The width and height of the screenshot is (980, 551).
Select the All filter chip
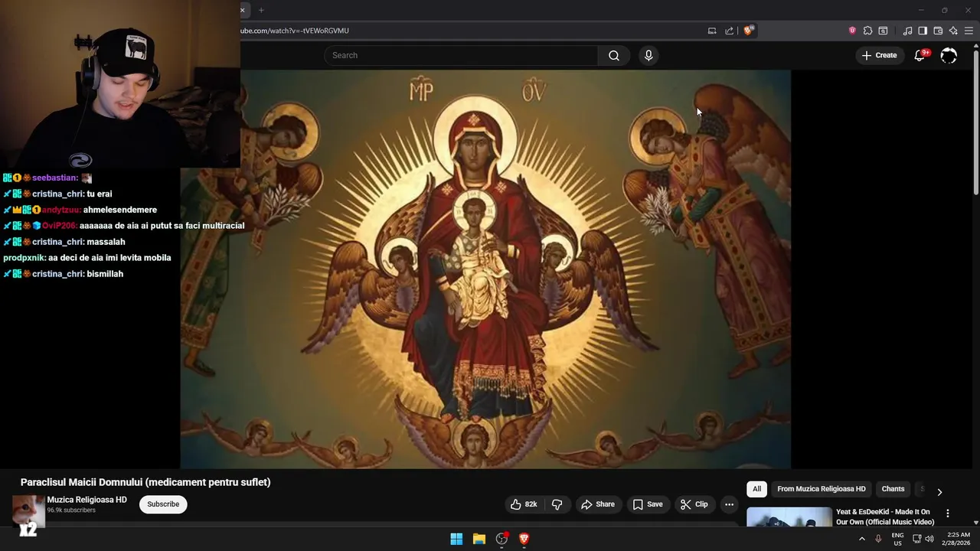point(756,489)
